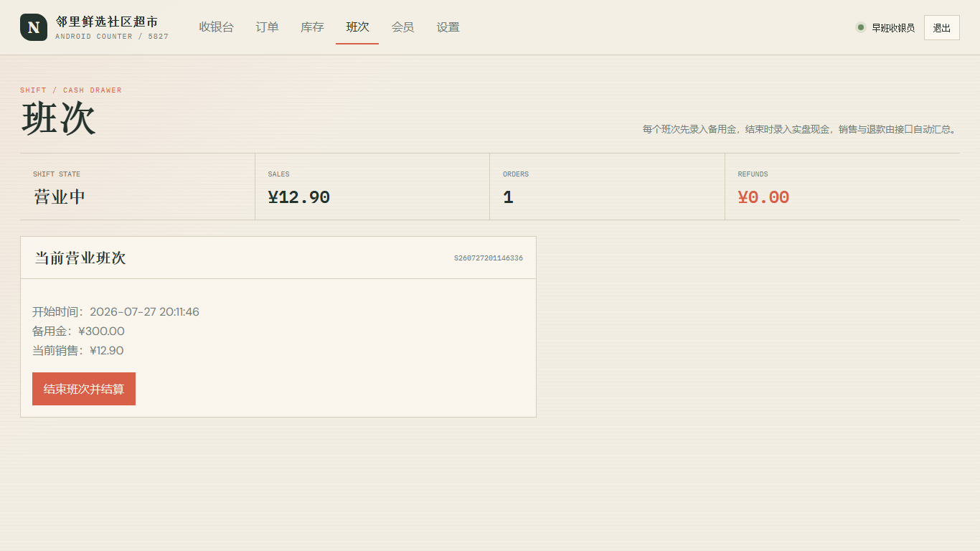Click the 当前营业班次 card heading
Viewport: 980px width, 551px height.
[80, 258]
